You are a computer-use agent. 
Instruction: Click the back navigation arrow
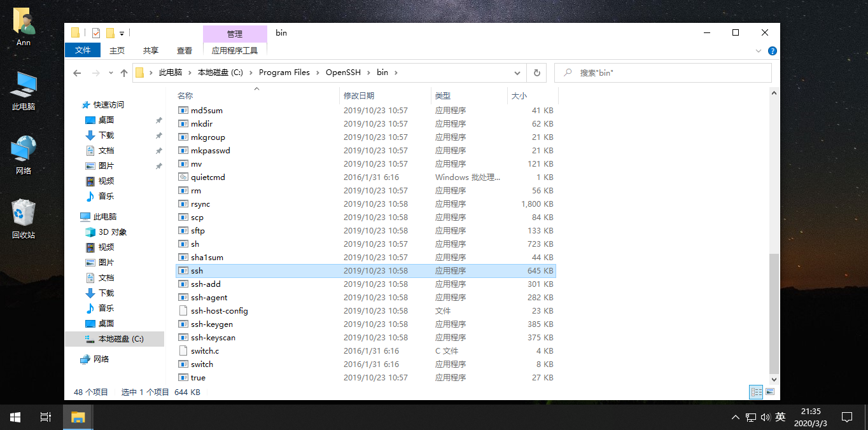point(77,73)
